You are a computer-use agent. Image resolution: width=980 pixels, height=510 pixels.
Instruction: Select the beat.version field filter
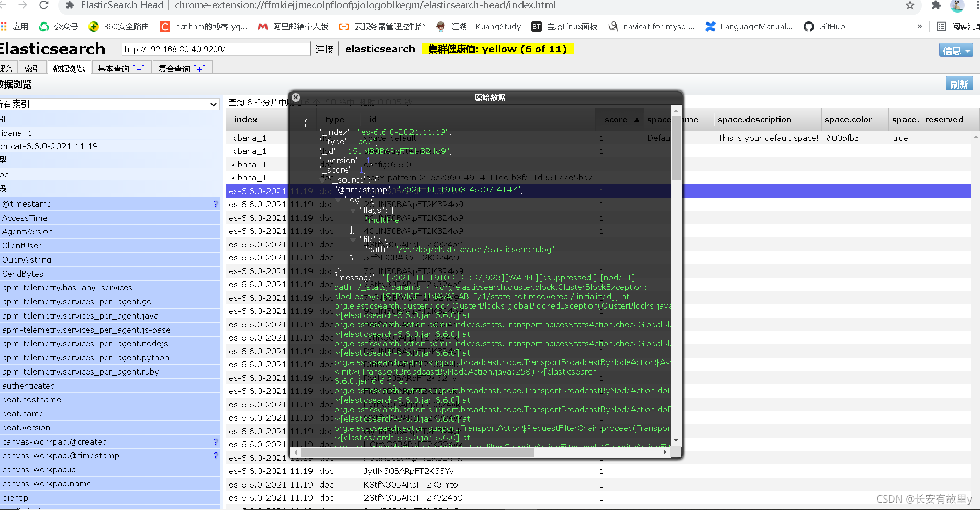pos(109,428)
